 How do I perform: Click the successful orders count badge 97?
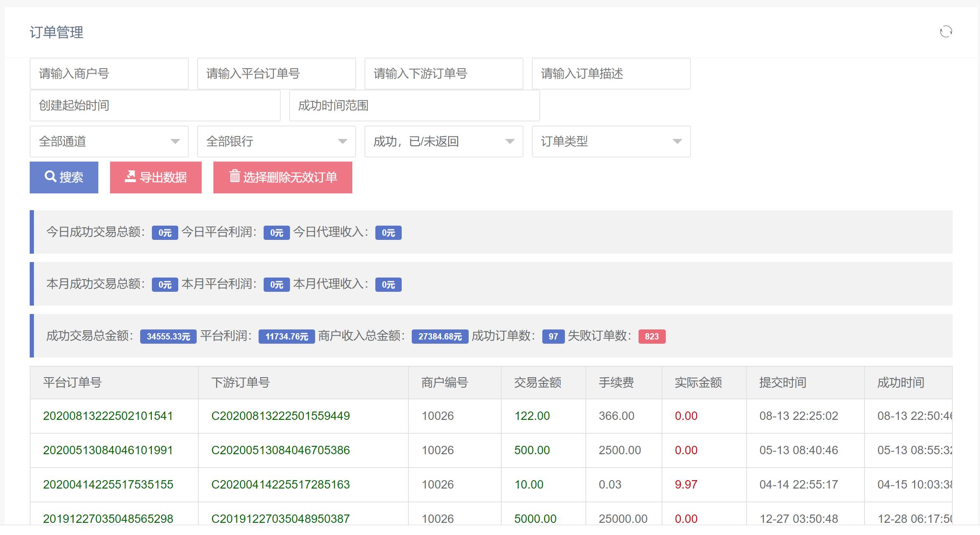[553, 337]
